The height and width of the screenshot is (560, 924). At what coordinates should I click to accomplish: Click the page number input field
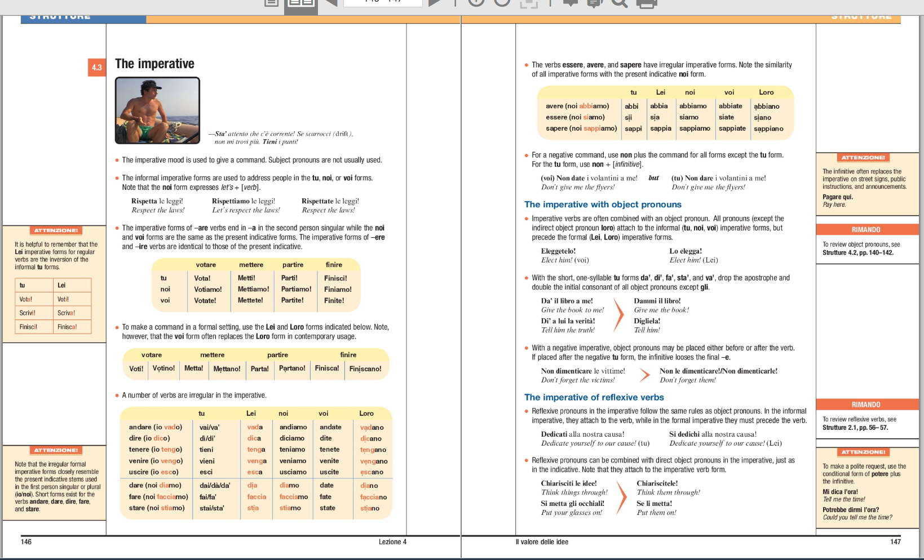383,3
